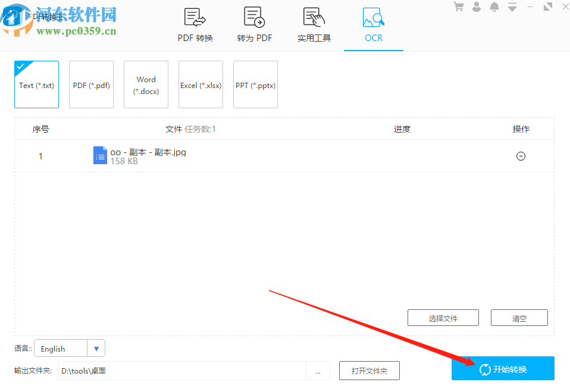The width and height of the screenshot is (570, 392).
Task: Expand the English language dropdown arrow
Action: click(96, 349)
